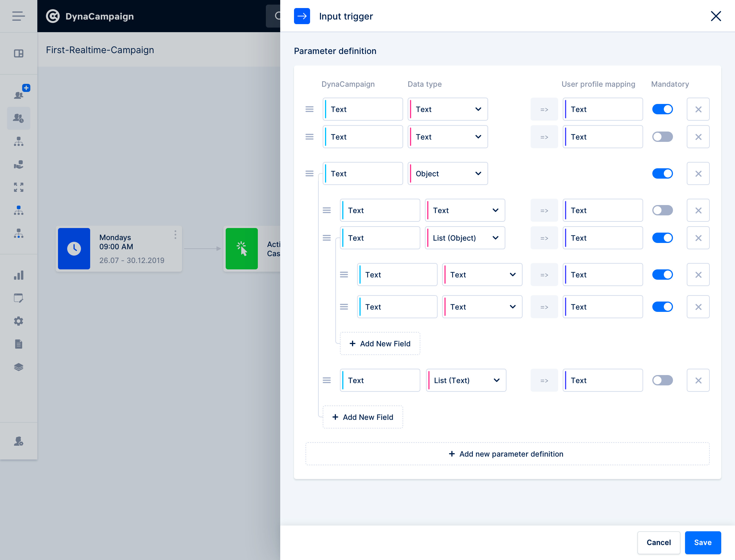Click the layers stack sidebar icon
The image size is (735, 560).
19,367
